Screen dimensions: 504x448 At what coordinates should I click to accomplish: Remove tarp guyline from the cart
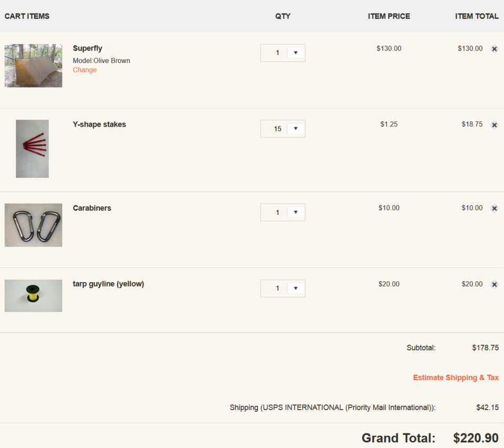[x=494, y=284]
